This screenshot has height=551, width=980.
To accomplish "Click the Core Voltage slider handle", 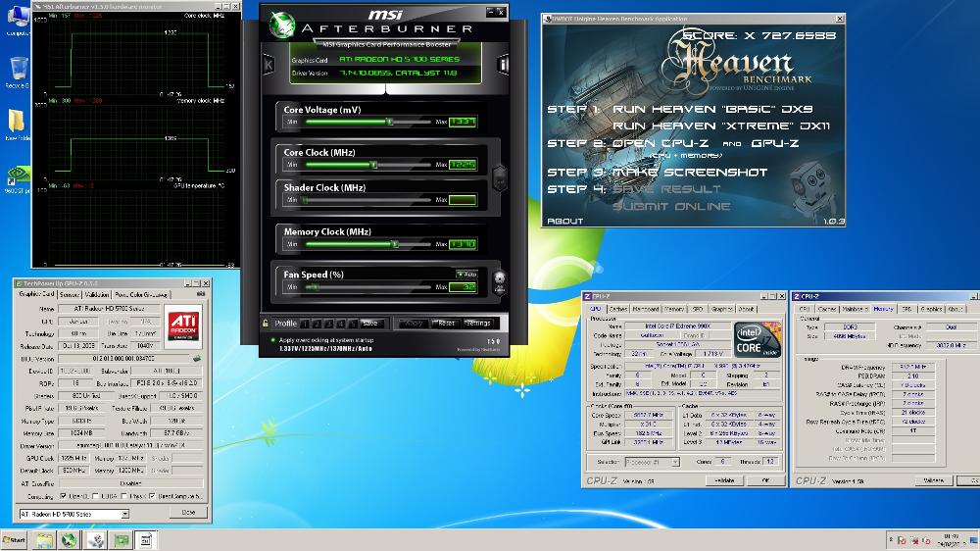I will tap(389, 122).
